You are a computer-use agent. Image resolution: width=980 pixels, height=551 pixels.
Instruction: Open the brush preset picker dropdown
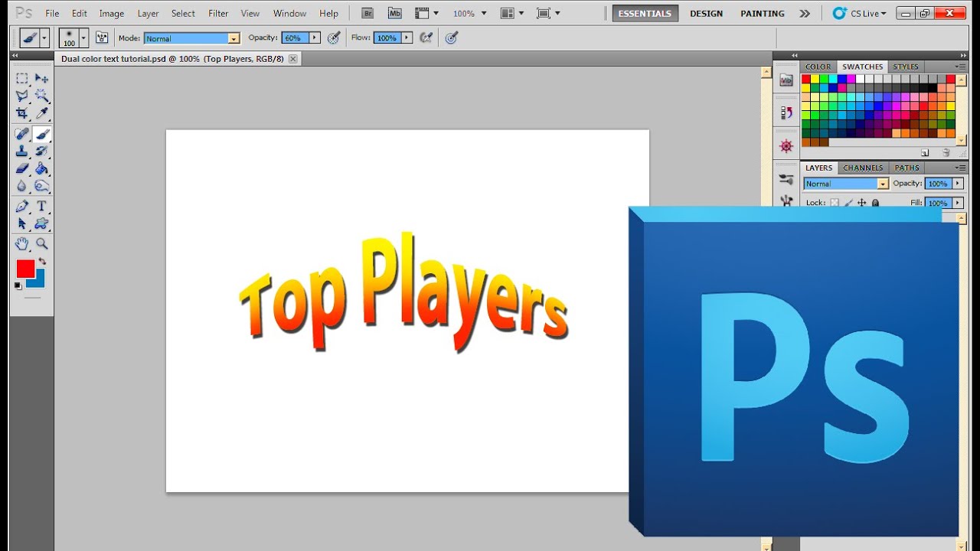[83, 37]
